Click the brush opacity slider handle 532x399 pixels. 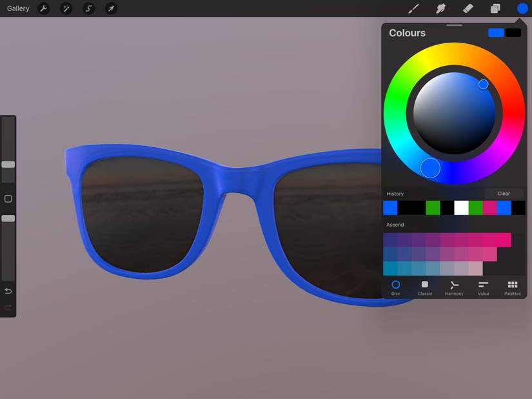8,218
